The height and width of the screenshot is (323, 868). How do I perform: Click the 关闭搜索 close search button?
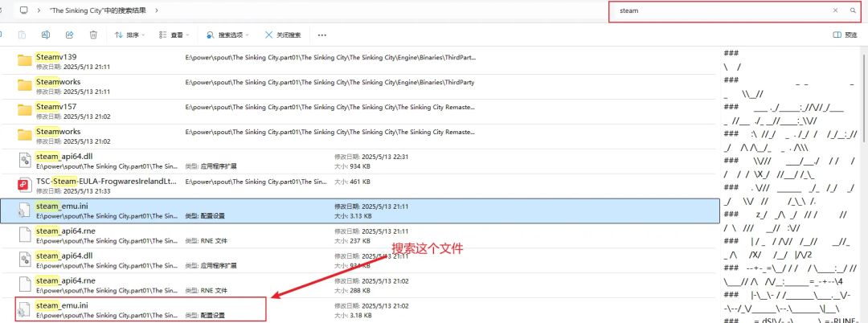(x=283, y=35)
